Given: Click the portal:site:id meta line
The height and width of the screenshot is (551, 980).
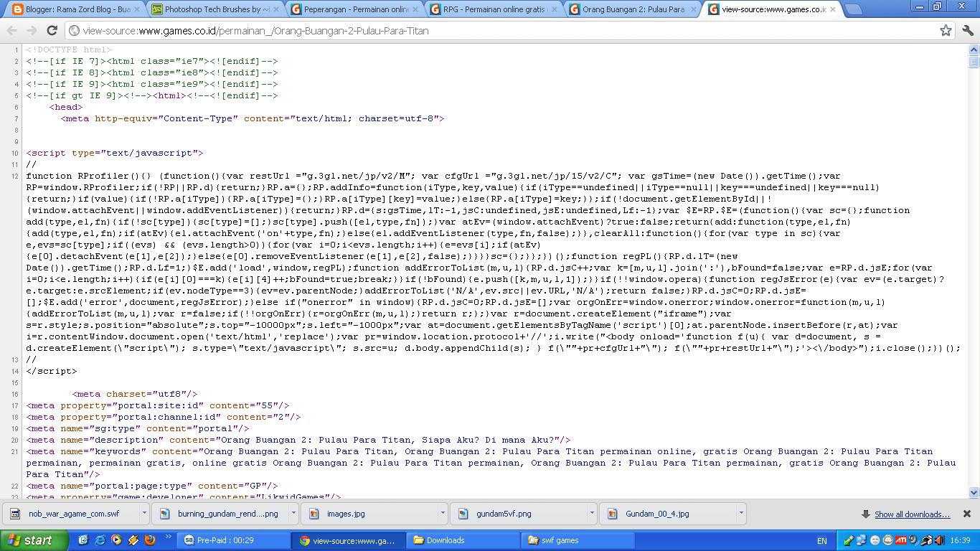Looking at the screenshot, I should pyautogui.click(x=158, y=405).
